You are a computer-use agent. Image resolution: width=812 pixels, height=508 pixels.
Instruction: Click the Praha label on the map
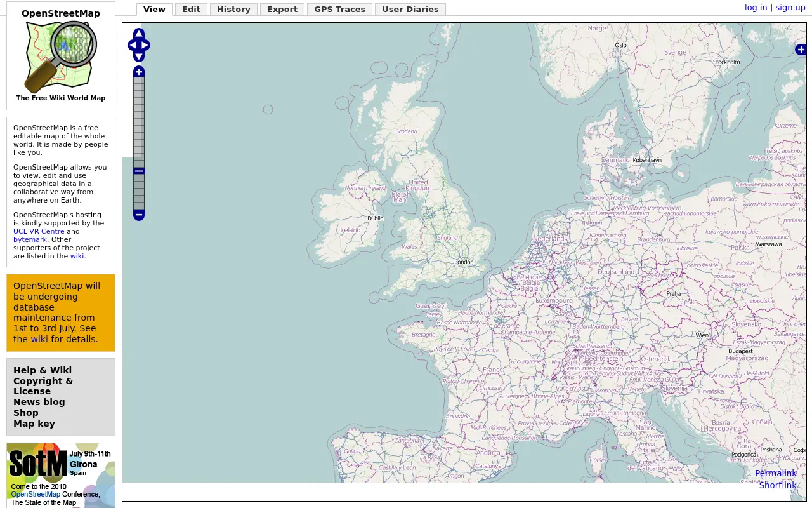(674, 294)
